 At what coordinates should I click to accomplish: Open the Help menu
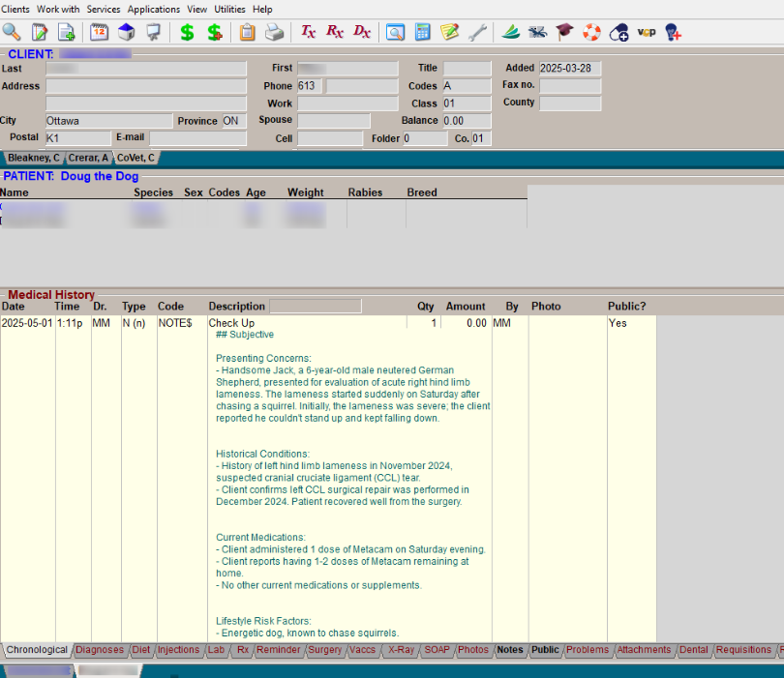coord(262,9)
